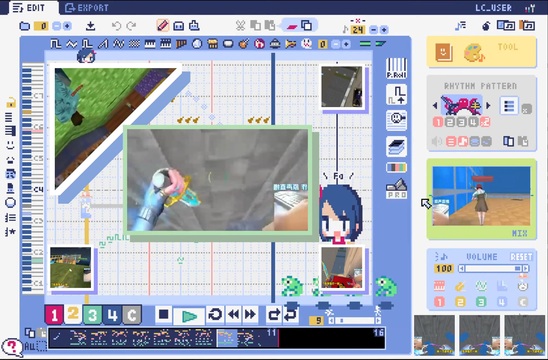Select the guitar instrument icon

244,44
